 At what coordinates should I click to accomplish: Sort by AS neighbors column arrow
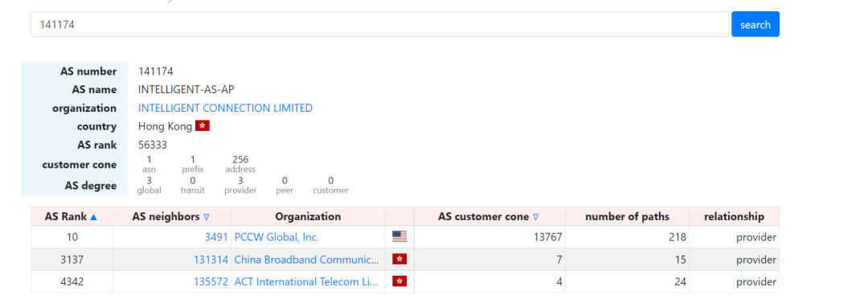click(207, 217)
